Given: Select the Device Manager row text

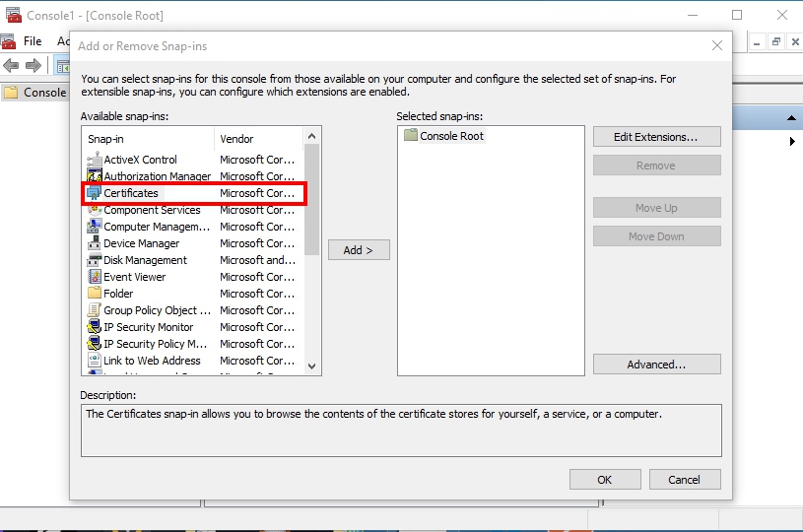Looking at the screenshot, I should coord(141,243).
